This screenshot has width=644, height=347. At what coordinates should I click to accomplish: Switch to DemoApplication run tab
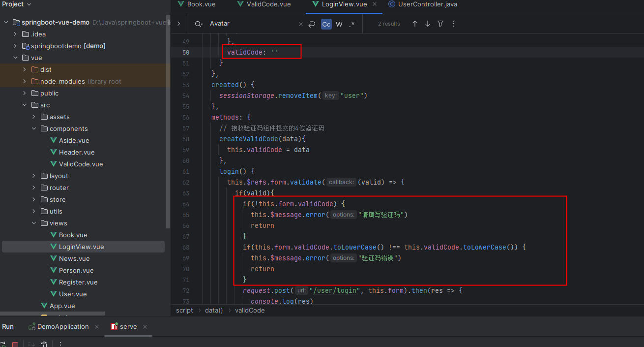point(63,326)
